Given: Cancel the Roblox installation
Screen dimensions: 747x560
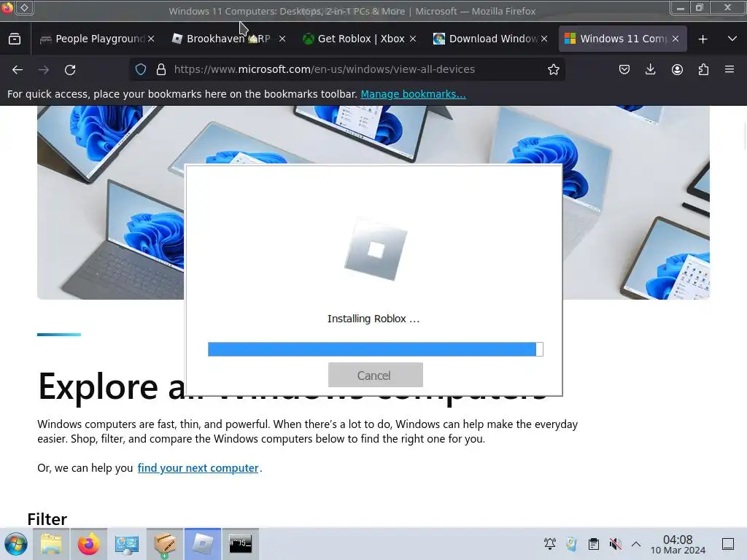Looking at the screenshot, I should [x=376, y=376].
